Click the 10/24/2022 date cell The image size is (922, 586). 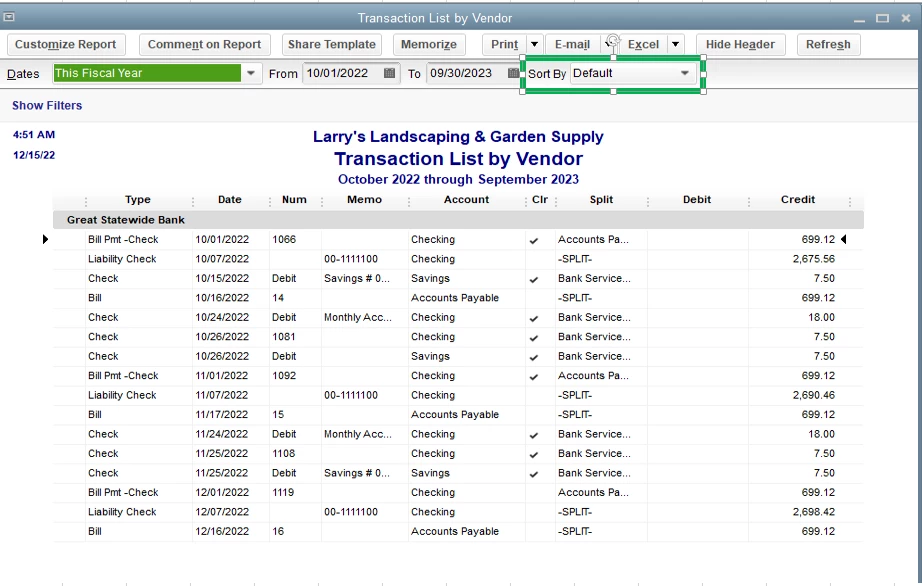(x=222, y=317)
